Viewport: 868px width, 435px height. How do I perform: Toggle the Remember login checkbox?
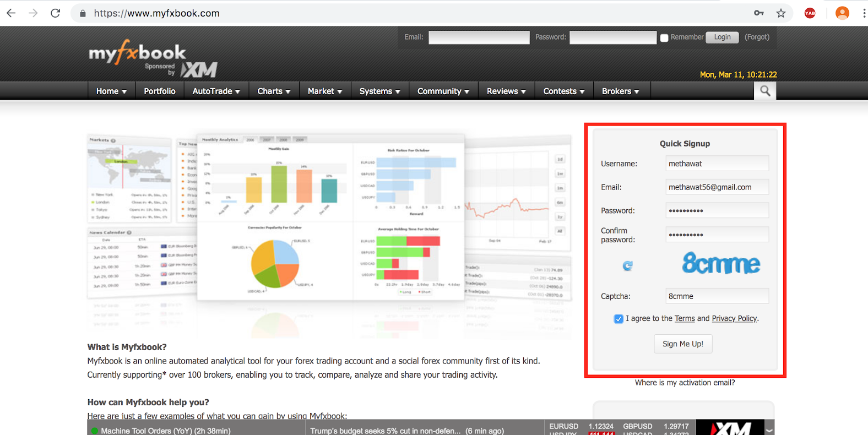[664, 38]
